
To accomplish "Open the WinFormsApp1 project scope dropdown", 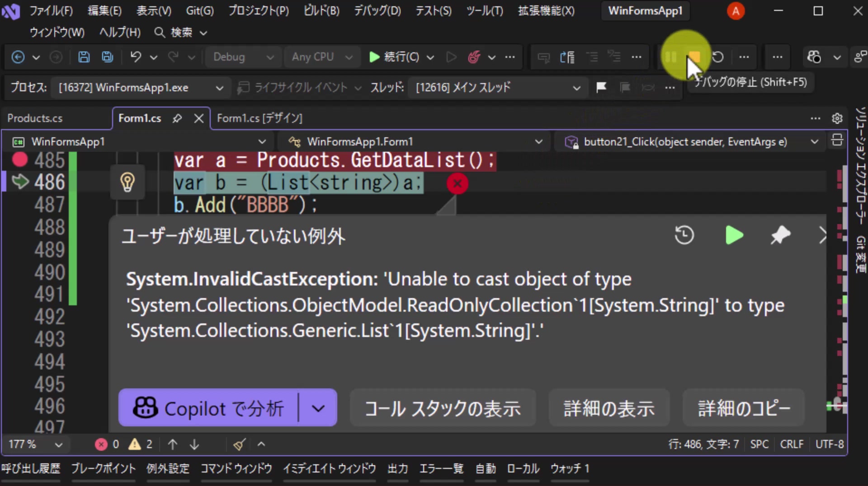I will (x=139, y=142).
